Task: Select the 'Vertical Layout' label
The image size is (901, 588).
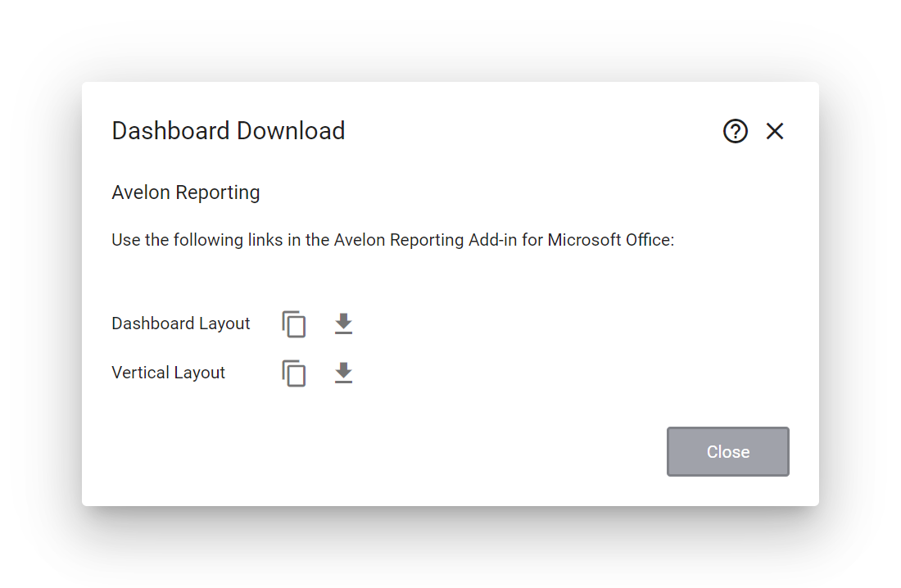Action: point(168,373)
